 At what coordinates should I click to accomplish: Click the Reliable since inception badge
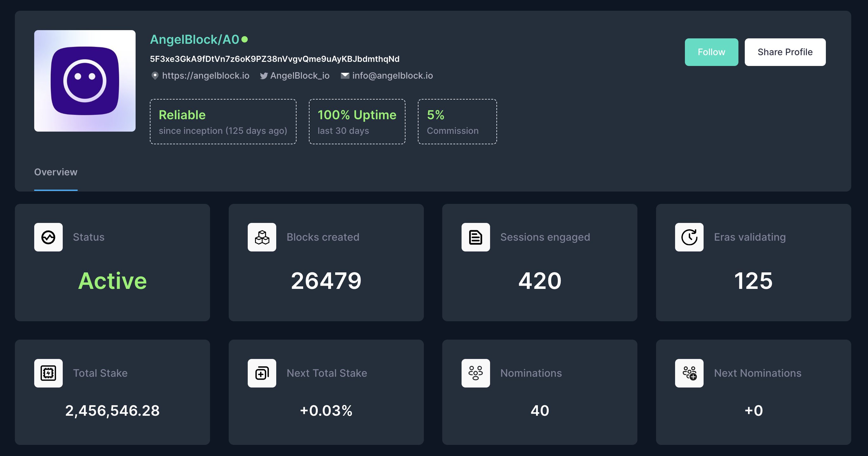tap(223, 121)
